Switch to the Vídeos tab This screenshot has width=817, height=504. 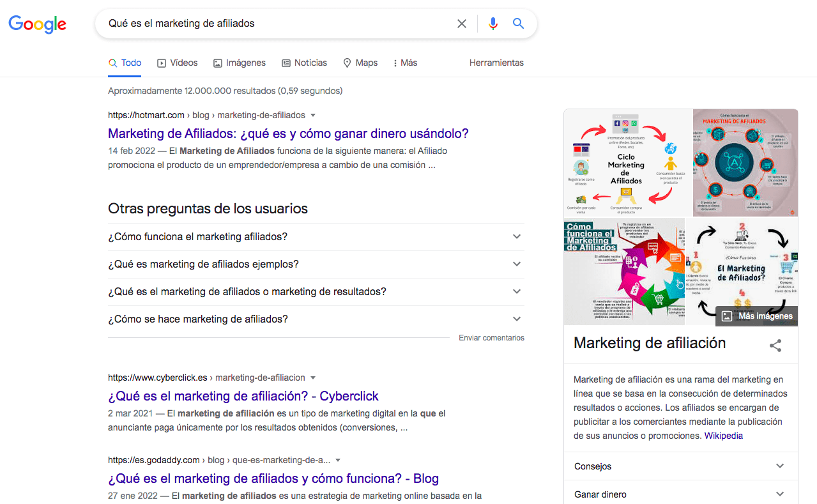coord(178,63)
